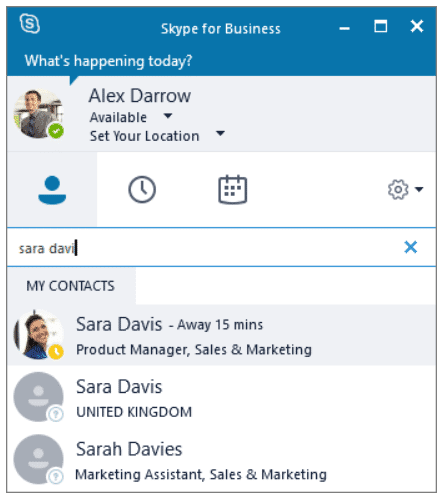
Task: Open the Meetings calendar tab
Action: tap(232, 189)
